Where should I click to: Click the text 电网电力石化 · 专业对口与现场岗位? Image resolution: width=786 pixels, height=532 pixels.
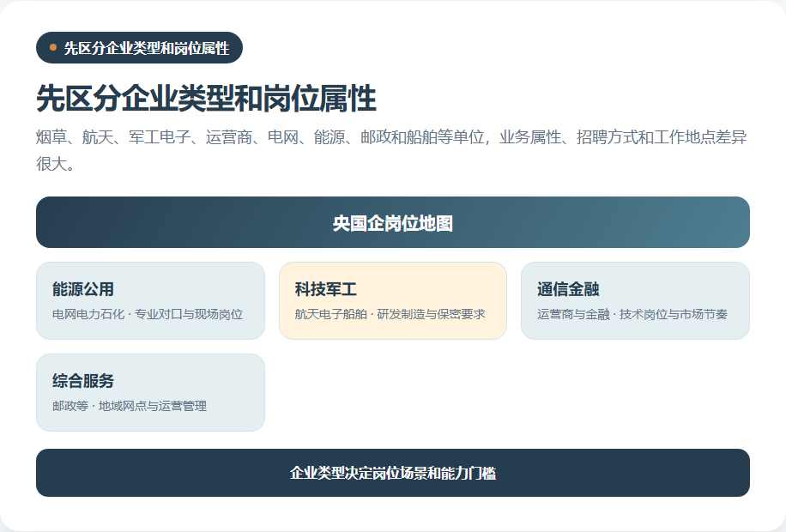point(148,314)
